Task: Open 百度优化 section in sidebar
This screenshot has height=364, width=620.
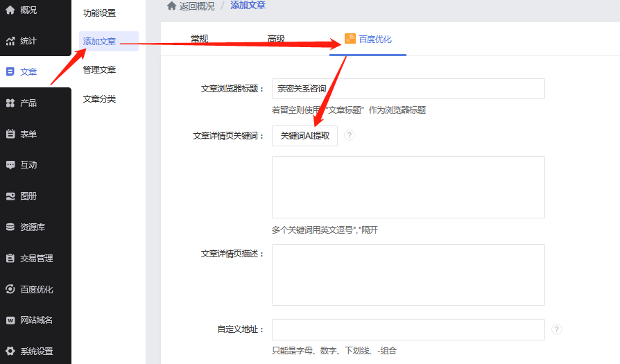Action: pyautogui.click(x=35, y=289)
